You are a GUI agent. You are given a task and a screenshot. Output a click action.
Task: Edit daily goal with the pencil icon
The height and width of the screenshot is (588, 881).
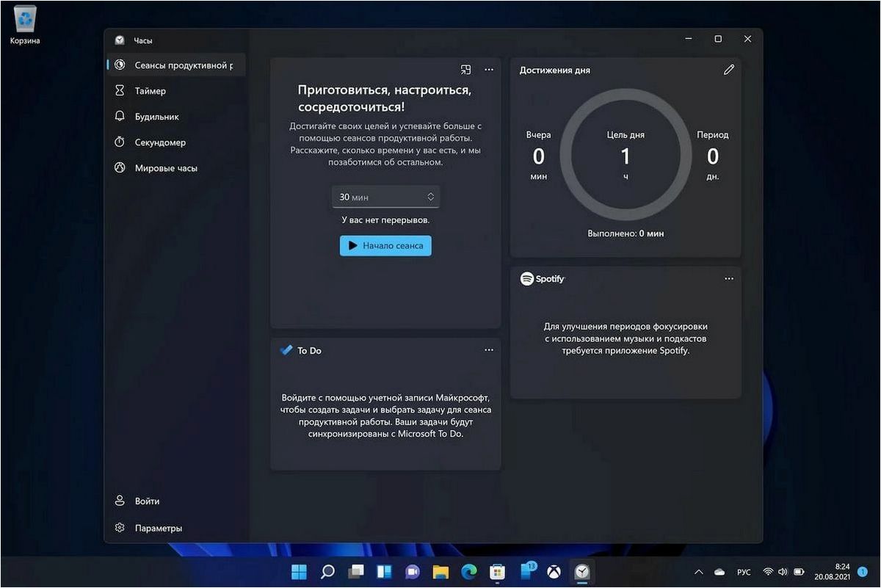tap(728, 70)
